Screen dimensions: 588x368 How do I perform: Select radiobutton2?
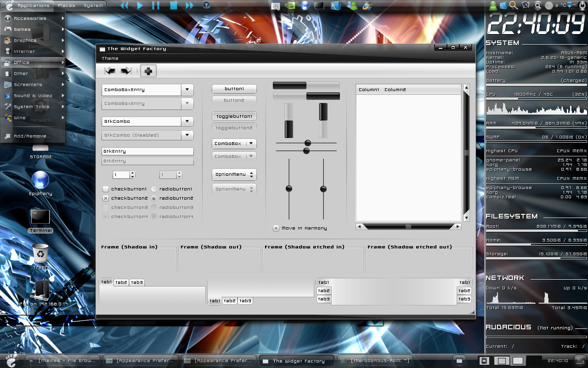tap(154, 198)
